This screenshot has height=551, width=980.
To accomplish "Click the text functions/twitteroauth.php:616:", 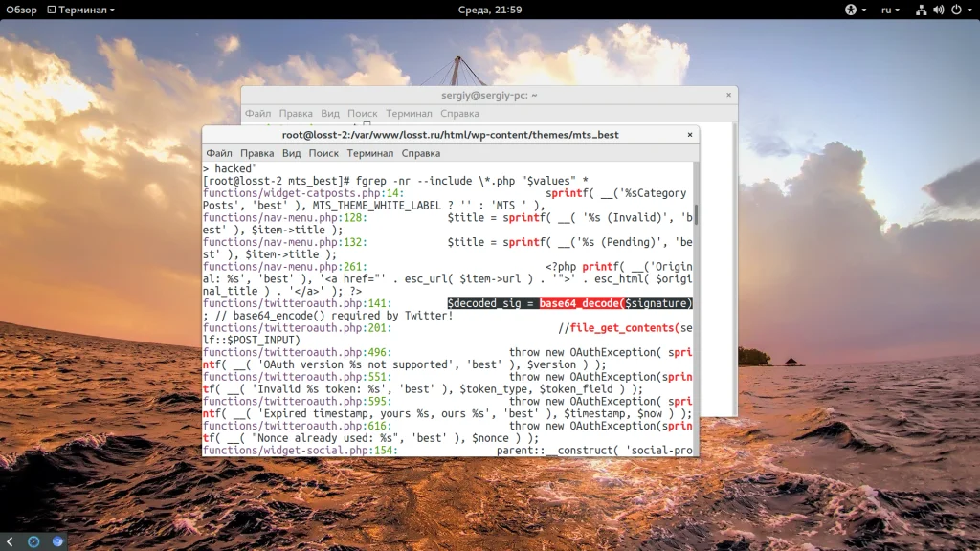I will tap(297, 426).
